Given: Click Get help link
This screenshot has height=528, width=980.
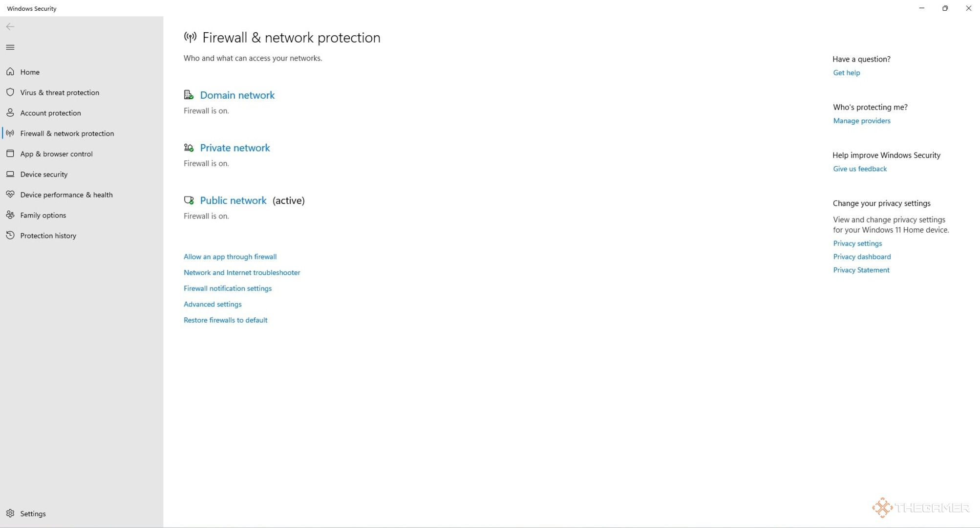Looking at the screenshot, I should (x=846, y=72).
